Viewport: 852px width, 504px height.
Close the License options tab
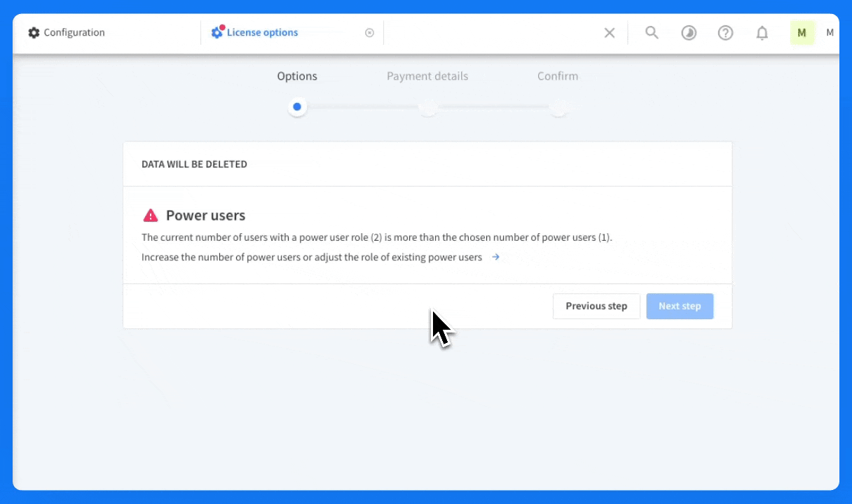370,33
